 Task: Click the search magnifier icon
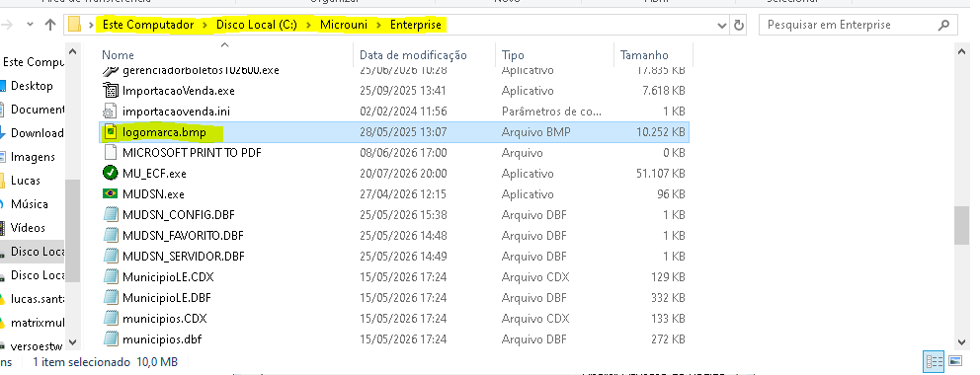[943, 25]
